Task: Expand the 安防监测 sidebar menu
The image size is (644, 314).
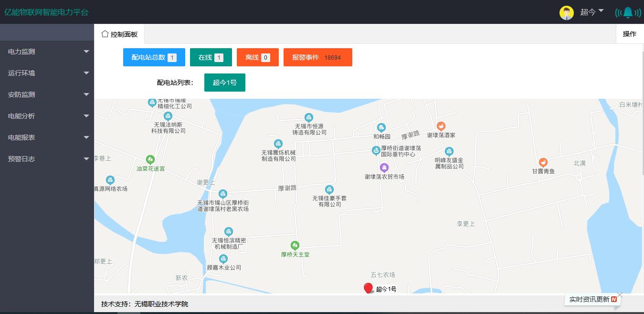Action: point(47,94)
